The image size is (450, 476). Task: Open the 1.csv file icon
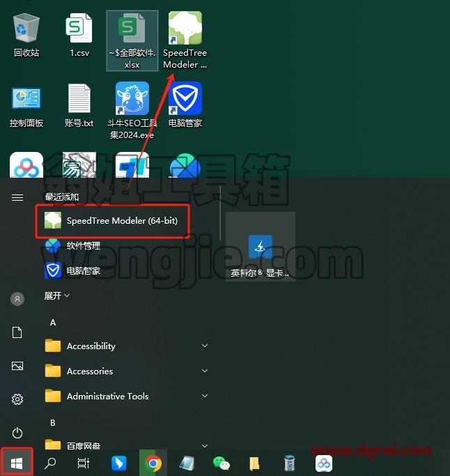pyautogui.click(x=79, y=36)
